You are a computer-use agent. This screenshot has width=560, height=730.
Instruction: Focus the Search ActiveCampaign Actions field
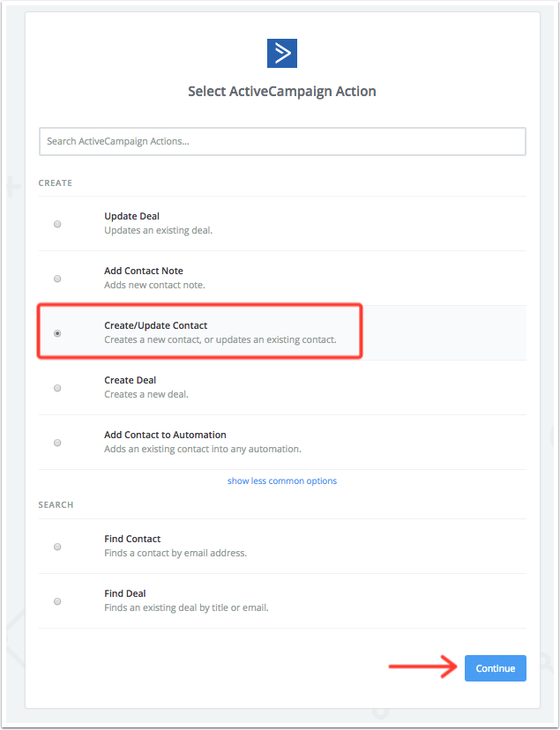(x=282, y=141)
